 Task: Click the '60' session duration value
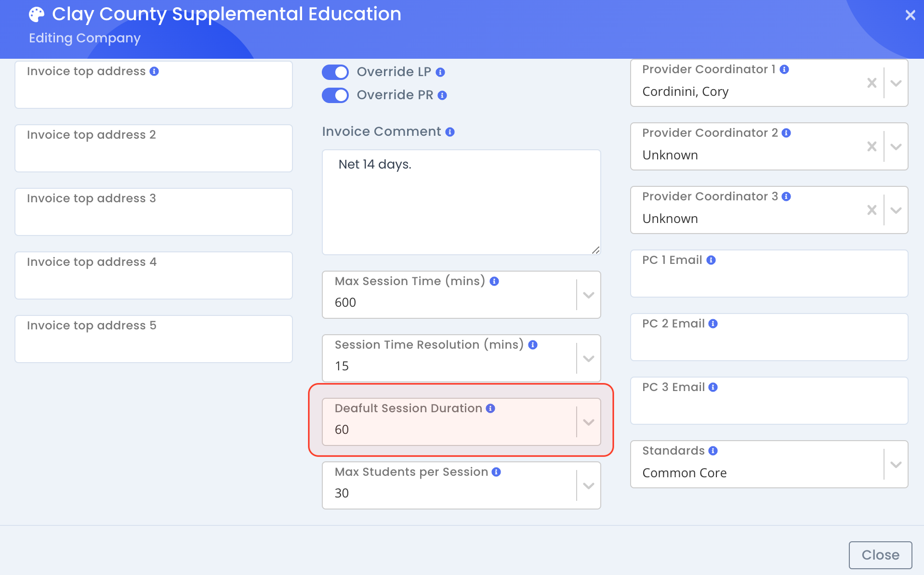pos(342,430)
